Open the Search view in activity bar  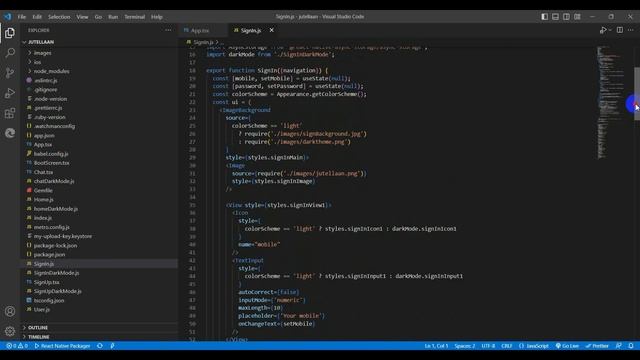pyautogui.click(x=10, y=53)
